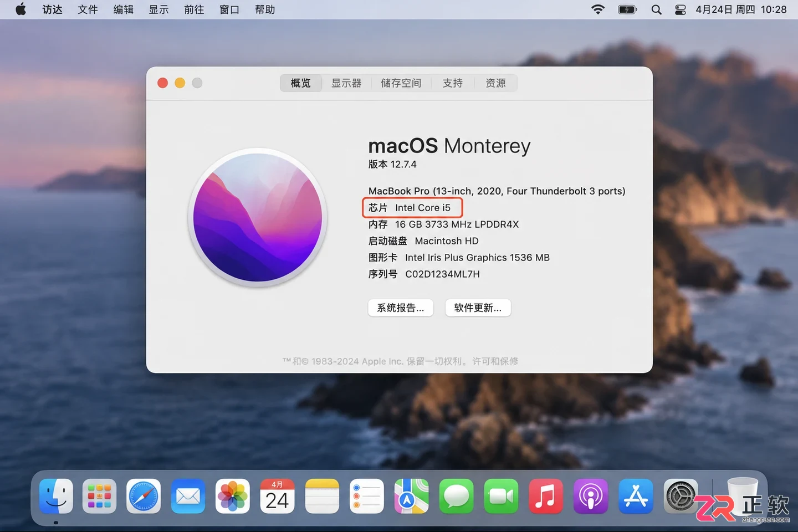Viewport: 798px width, 532px height.
Task: Open the 文件 menu
Action: pos(88,9)
